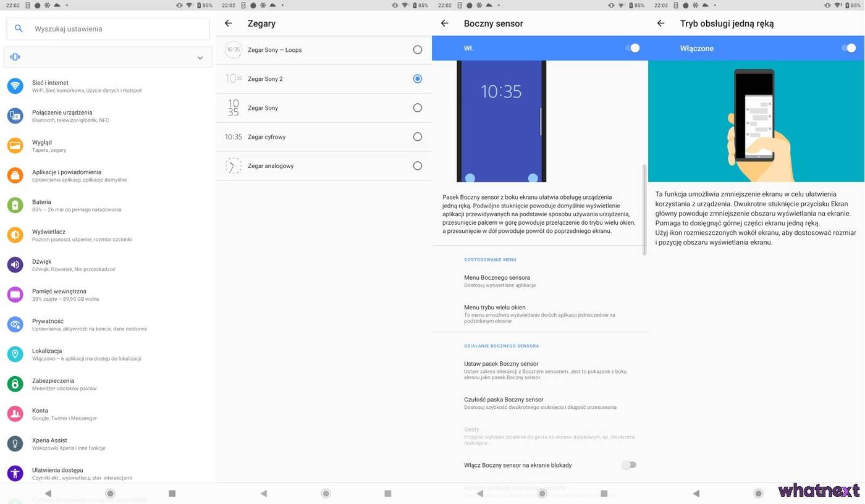Turn off Tryb obsługi jedną ręką
Viewport: 865px width, 504px height.
coord(850,48)
